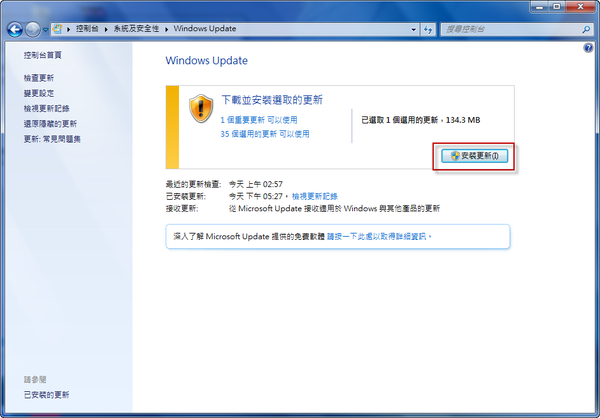Open the 1 個重要更新 可以使用 link

pos(259,120)
